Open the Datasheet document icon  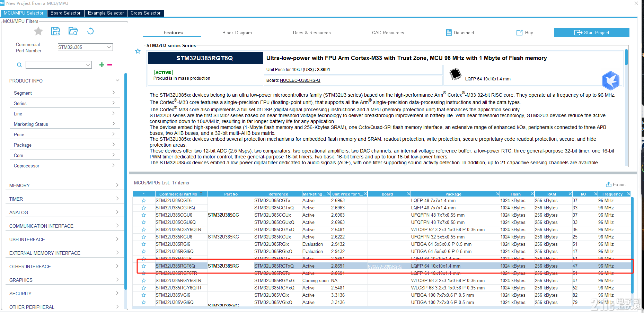[449, 33]
